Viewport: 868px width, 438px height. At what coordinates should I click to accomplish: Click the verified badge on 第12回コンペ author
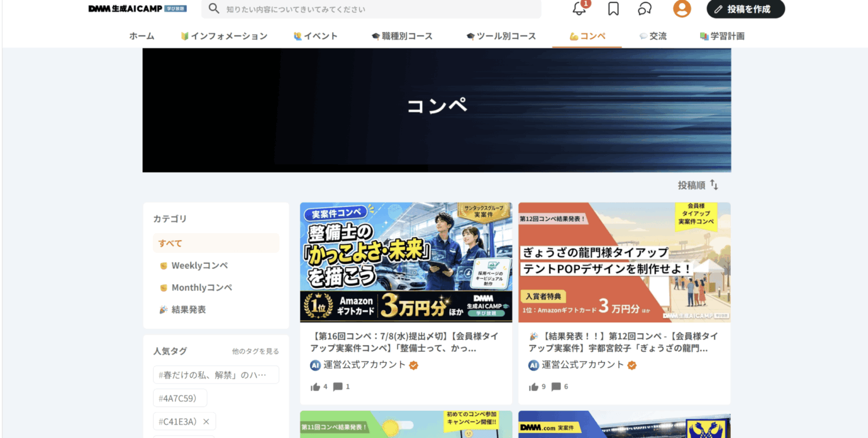[x=632, y=365]
